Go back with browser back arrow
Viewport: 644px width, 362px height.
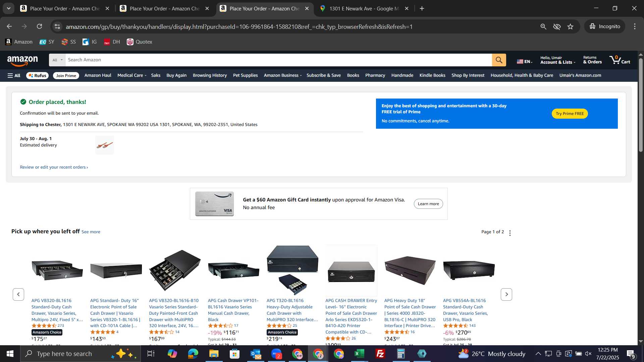click(x=9, y=26)
